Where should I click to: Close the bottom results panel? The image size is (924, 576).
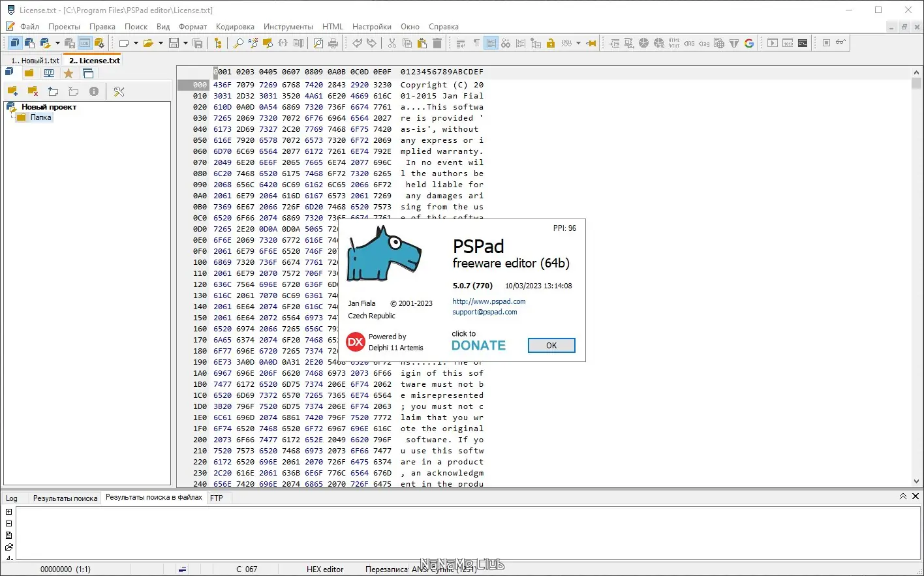[x=916, y=496]
